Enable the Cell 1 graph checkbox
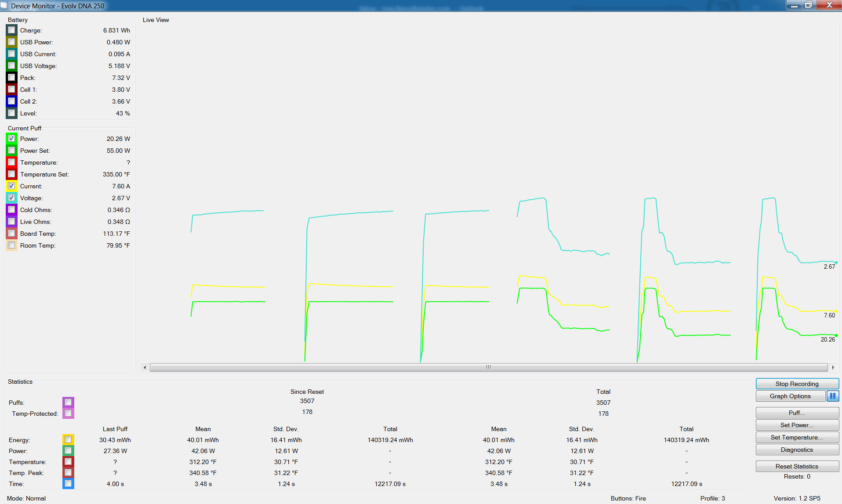The image size is (842, 504). coord(12,90)
